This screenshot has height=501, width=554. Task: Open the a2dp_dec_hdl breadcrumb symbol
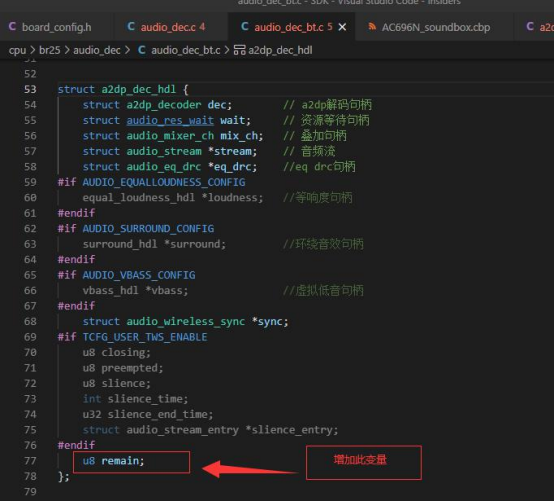[280, 50]
